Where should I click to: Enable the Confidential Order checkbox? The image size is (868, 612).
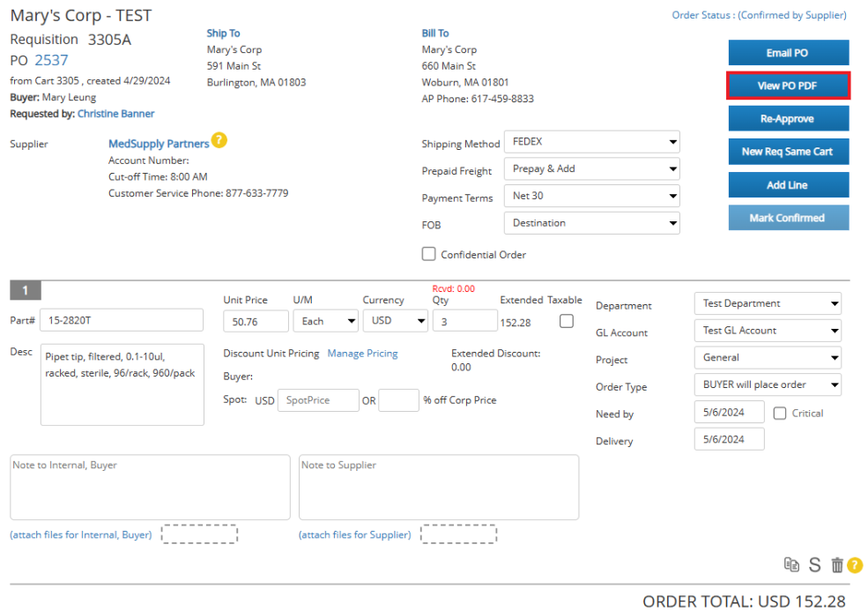(428, 254)
